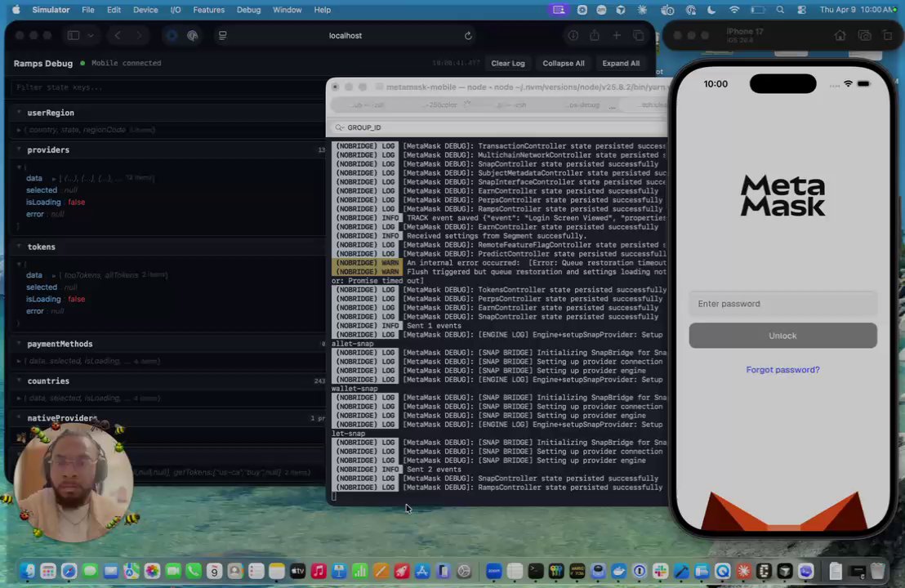
Task: Focus the Enter password field
Action: (782, 304)
